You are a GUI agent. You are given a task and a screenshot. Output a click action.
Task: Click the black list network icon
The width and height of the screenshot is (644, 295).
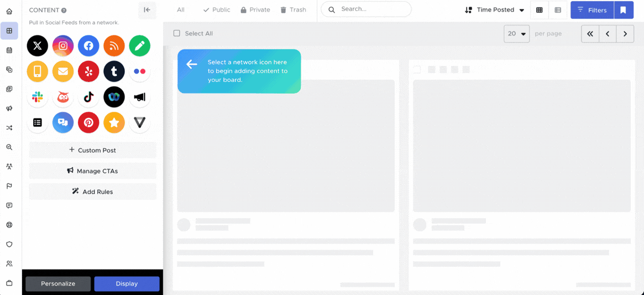tap(38, 123)
